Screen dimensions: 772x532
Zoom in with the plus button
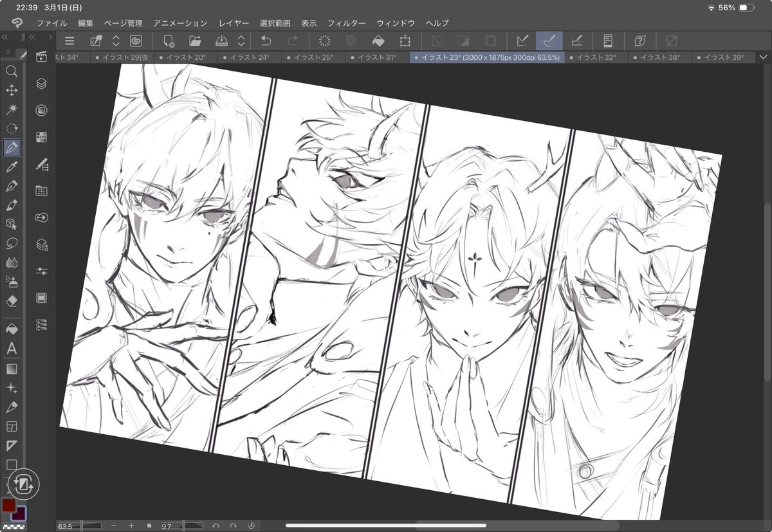[131, 526]
